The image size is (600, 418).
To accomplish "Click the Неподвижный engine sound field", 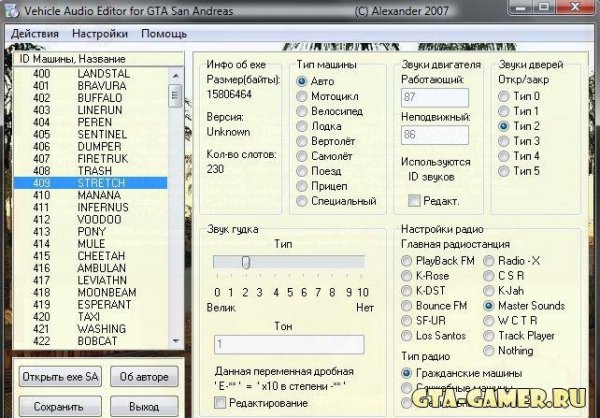I will (x=435, y=135).
